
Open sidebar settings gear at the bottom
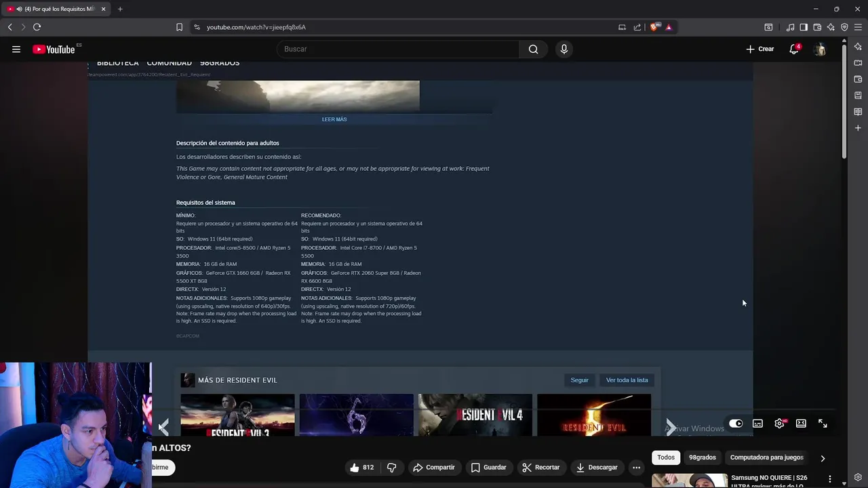tap(858, 477)
